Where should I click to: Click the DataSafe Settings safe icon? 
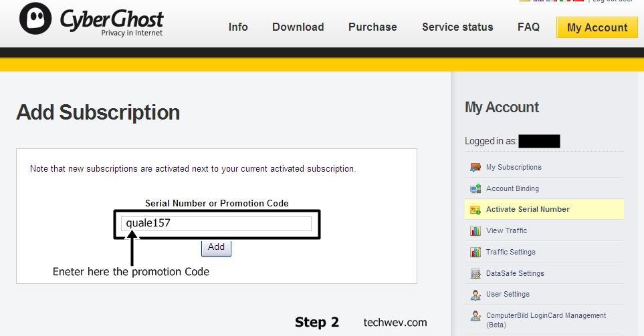(475, 273)
